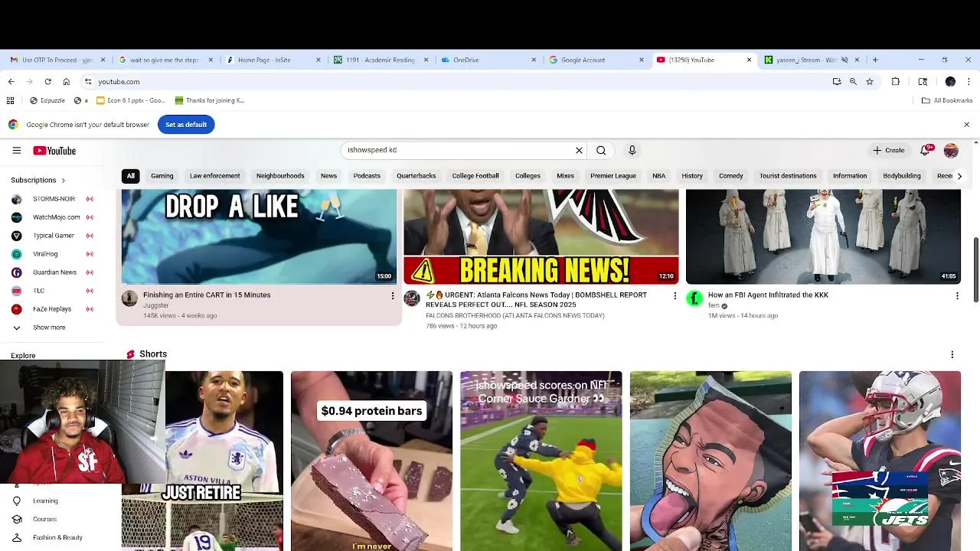Viewport: 980px width, 551px height.
Task: Clear the search box with the X icon
Action: [579, 151]
